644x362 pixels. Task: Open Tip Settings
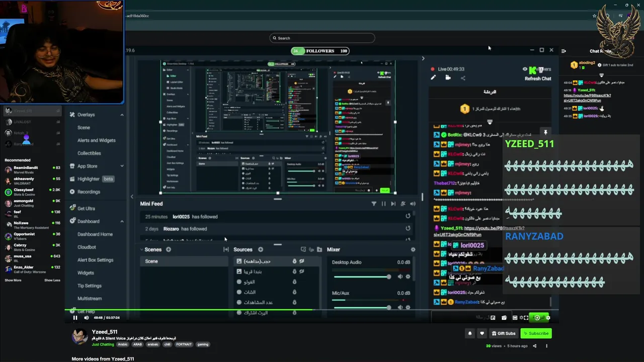point(90,286)
